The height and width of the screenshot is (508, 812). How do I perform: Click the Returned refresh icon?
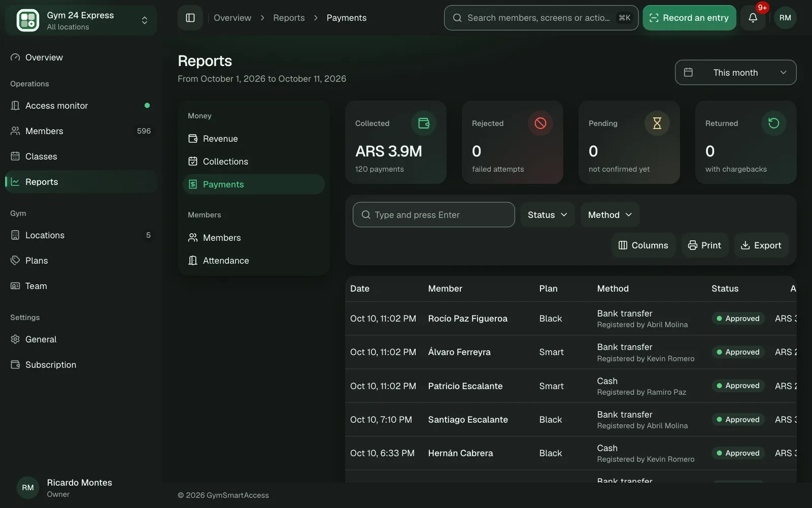[774, 123]
